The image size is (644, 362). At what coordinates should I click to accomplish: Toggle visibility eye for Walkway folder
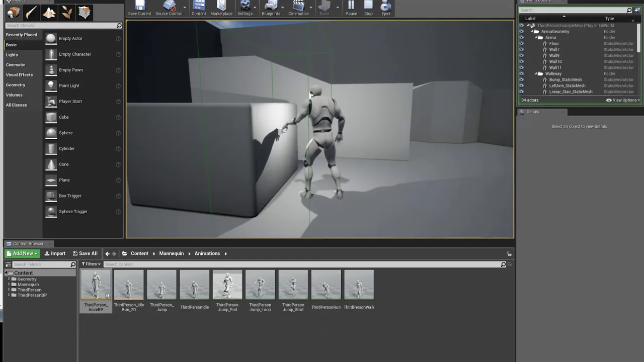click(521, 74)
